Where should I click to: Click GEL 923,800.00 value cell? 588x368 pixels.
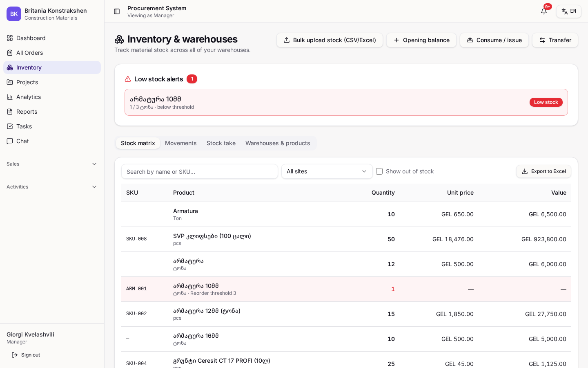pyautogui.click(x=543, y=239)
